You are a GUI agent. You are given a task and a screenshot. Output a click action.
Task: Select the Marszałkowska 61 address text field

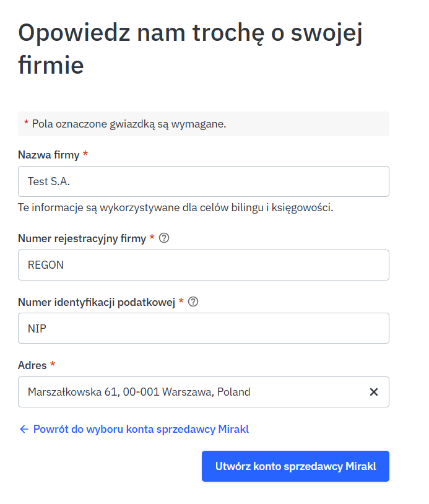tap(192, 392)
